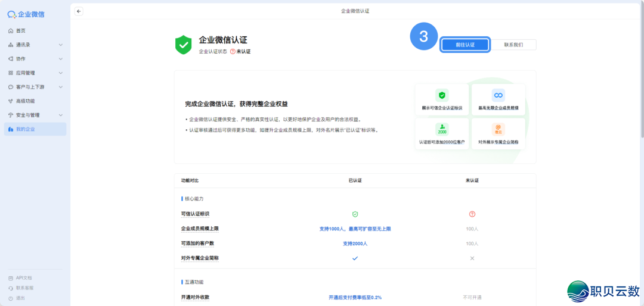
Task: Click 开通后支付费率低至0.2% link text
Action: click(355, 297)
